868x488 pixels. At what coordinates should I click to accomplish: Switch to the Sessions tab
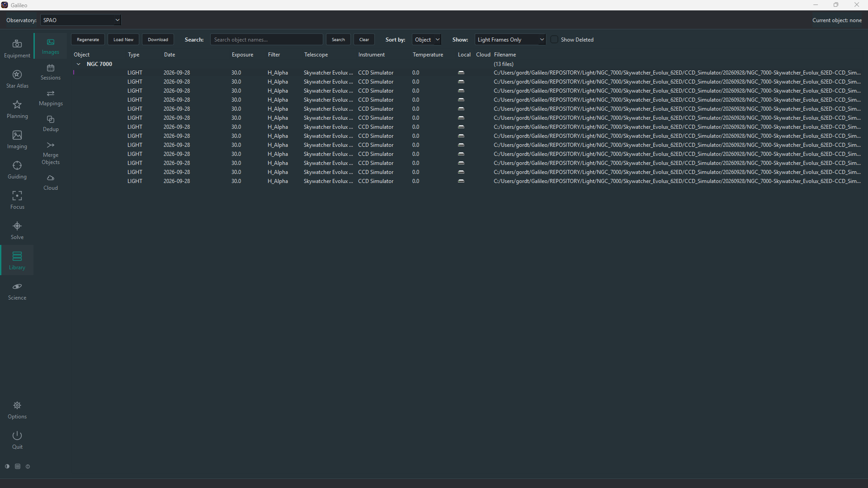coord(51,72)
